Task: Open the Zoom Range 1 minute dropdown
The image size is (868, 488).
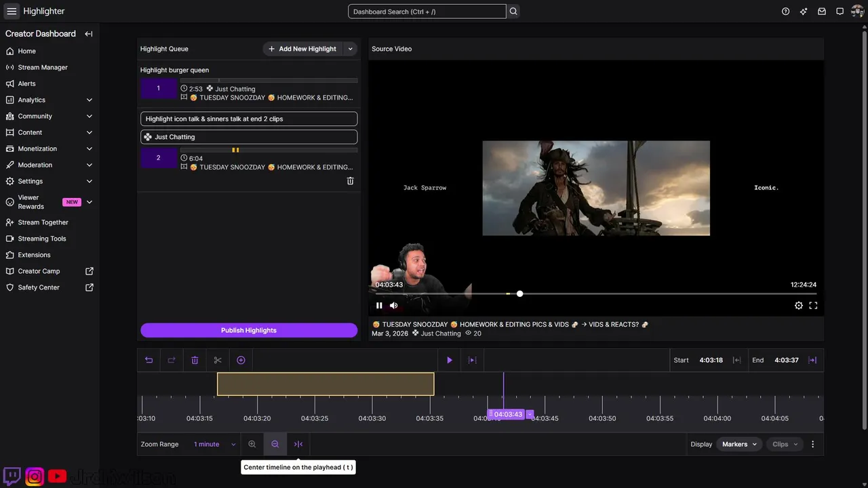Action: click(x=215, y=444)
